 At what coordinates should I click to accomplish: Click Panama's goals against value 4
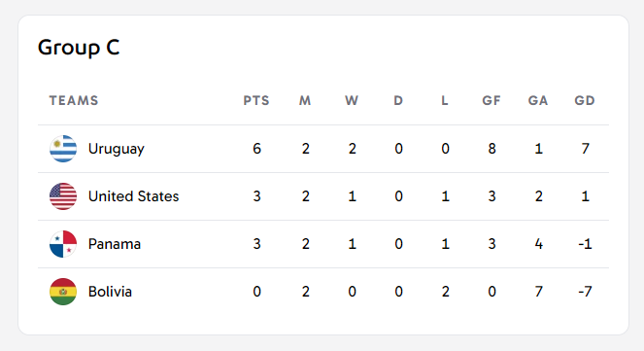tap(538, 244)
